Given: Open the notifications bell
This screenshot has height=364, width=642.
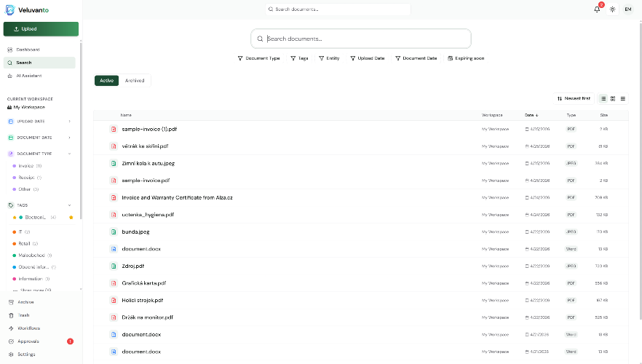Looking at the screenshot, I should click(597, 9).
